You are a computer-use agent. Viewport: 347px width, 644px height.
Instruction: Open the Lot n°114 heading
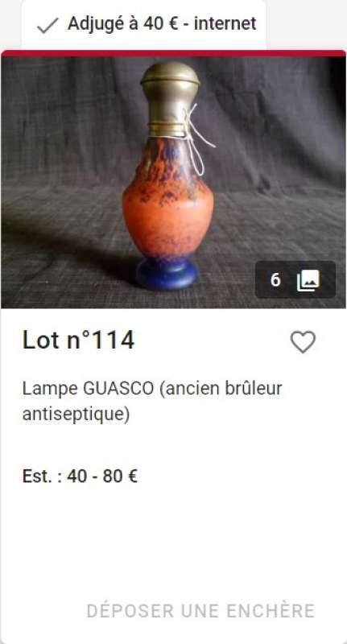point(78,341)
